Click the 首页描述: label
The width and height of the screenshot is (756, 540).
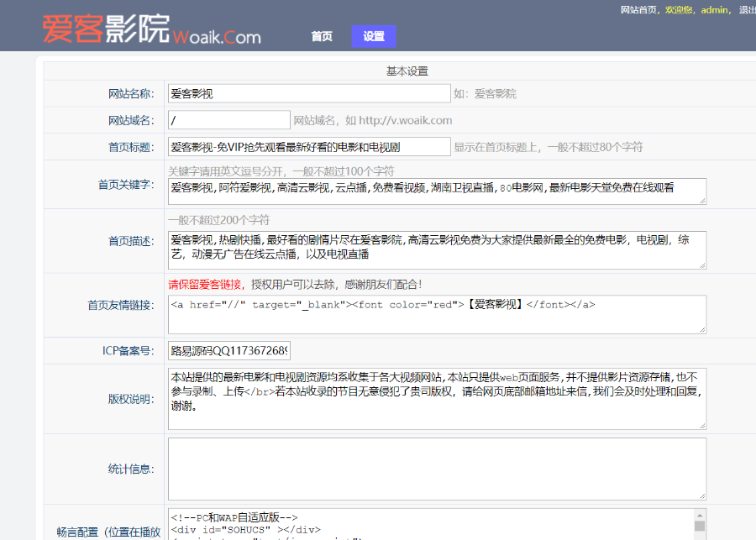click(131, 241)
